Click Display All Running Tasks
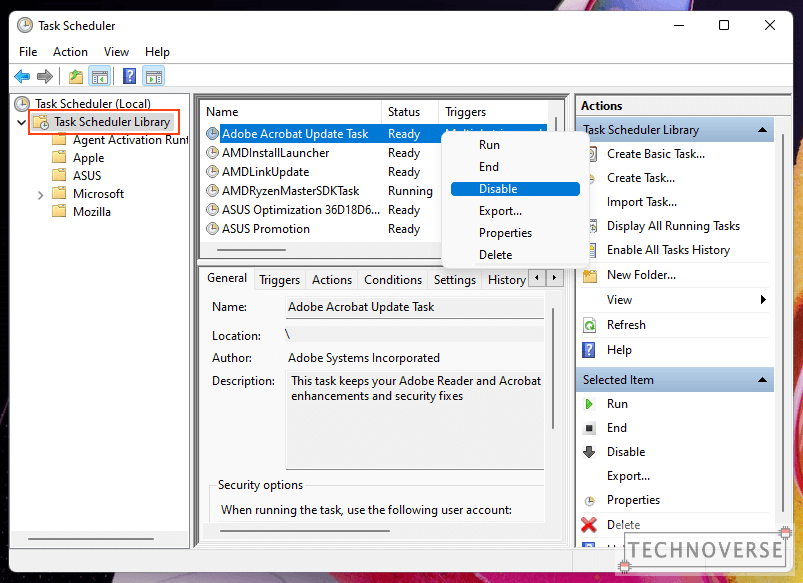 pos(673,226)
